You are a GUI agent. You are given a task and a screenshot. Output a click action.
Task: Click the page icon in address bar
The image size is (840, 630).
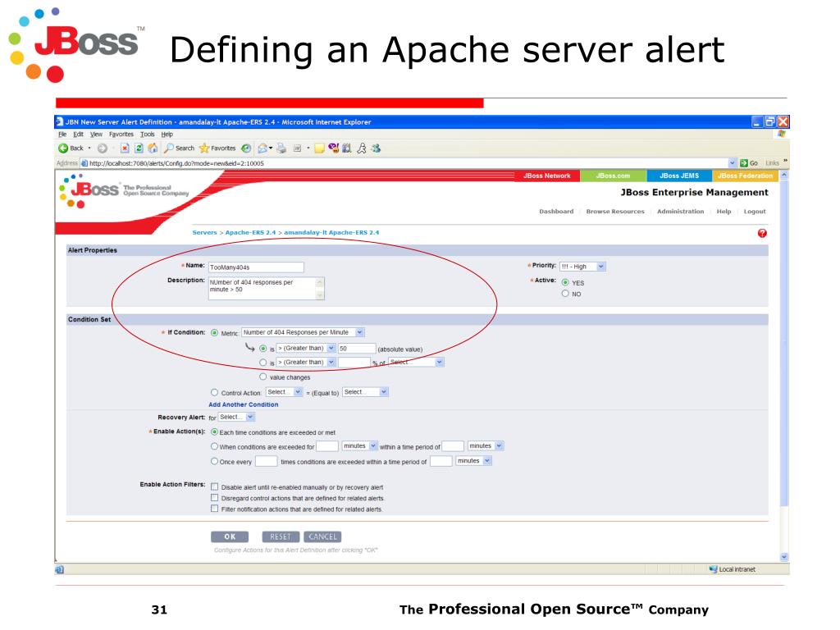(x=84, y=163)
